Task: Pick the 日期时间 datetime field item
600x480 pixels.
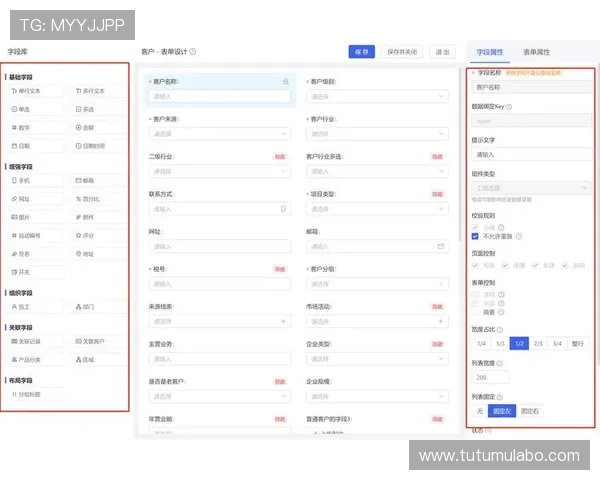Action: click(x=100, y=146)
